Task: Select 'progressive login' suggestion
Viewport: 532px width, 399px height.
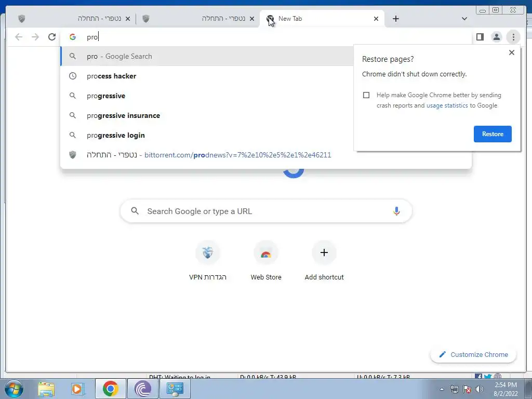Action: (207, 135)
